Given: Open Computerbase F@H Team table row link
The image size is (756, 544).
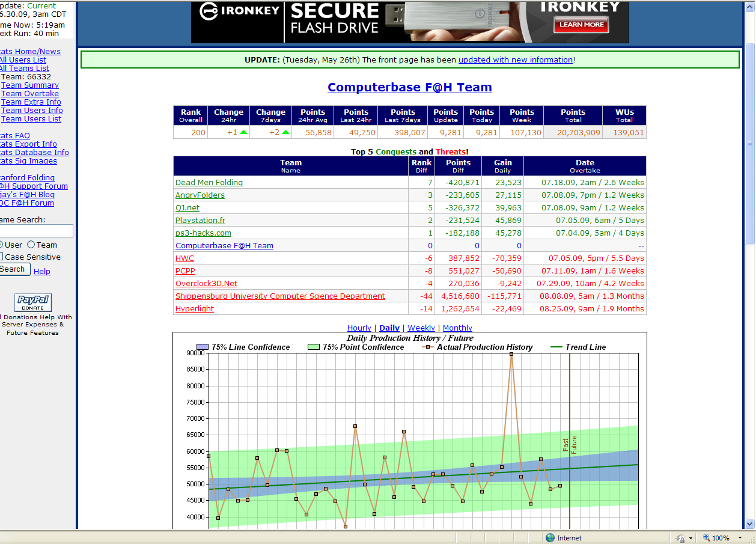Looking at the screenshot, I should pyautogui.click(x=224, y=245).
